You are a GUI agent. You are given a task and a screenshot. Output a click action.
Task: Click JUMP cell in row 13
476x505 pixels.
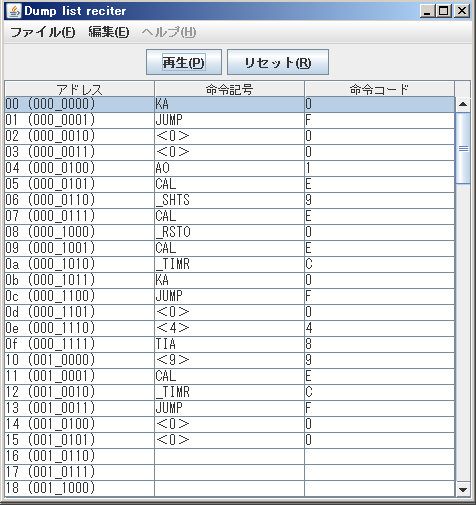click(229, 408)
